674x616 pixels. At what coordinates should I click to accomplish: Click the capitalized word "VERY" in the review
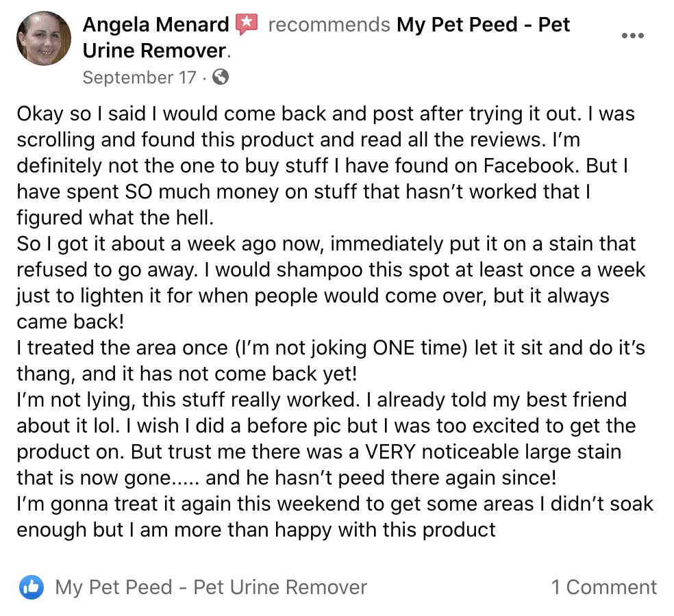coord(390,452)
